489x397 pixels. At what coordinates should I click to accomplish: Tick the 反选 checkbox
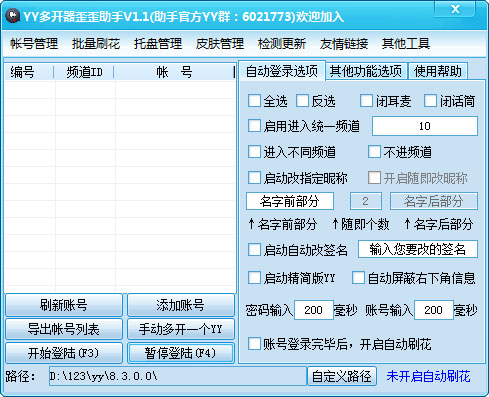point(302,101)
